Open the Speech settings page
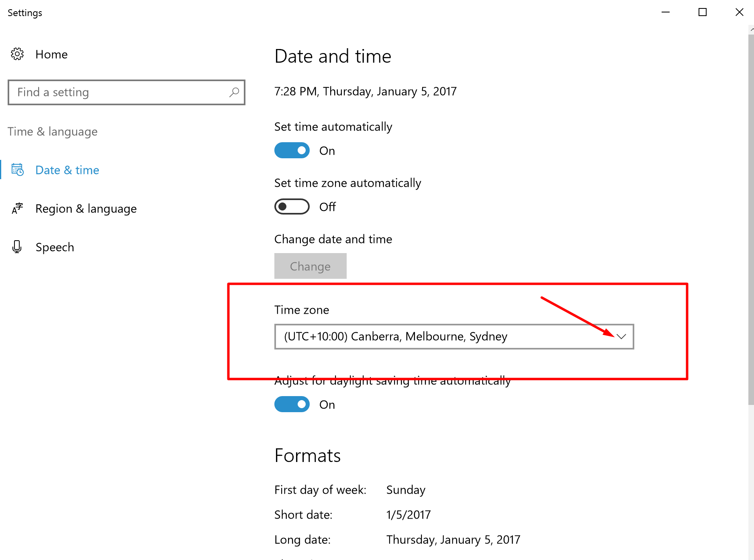754x560 pixels. [x=55, y=247]
